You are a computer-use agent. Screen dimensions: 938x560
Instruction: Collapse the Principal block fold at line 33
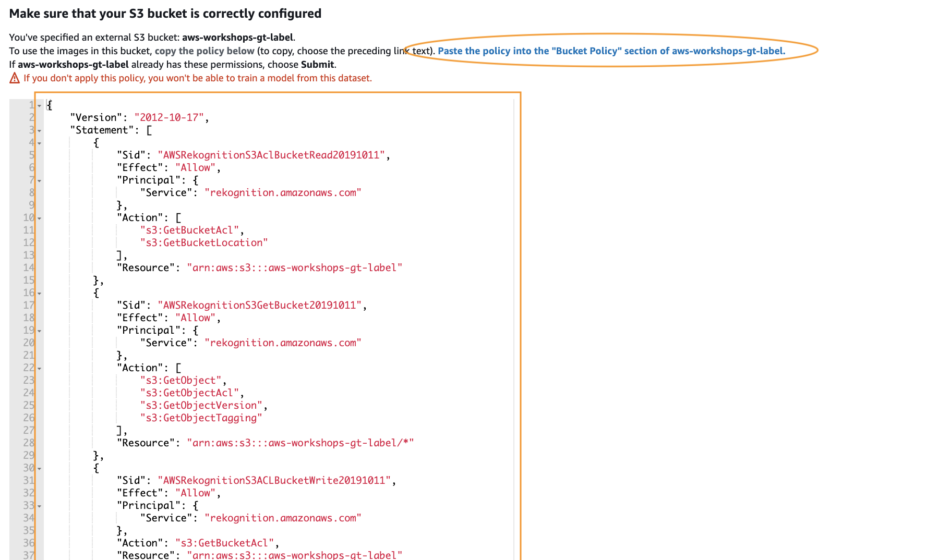[39, 506]
